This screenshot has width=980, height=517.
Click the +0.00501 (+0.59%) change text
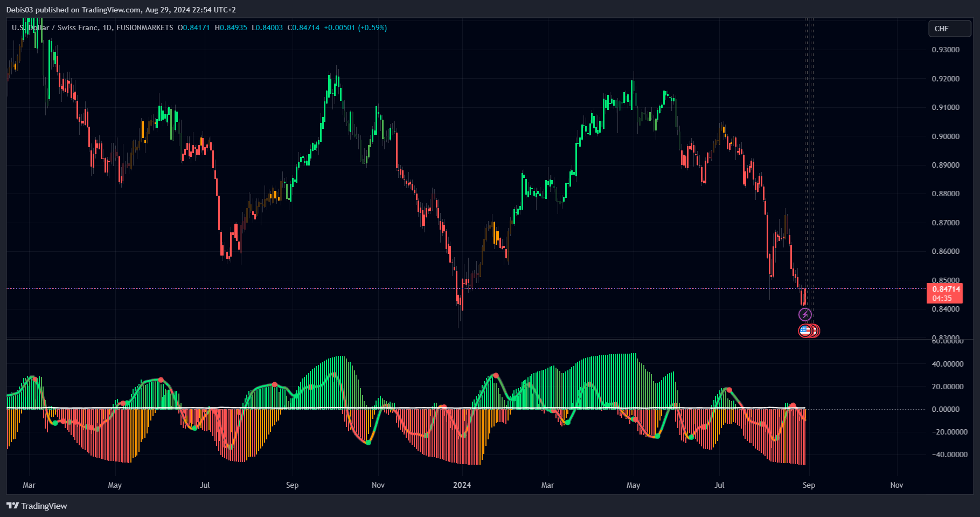pos(355,27)
